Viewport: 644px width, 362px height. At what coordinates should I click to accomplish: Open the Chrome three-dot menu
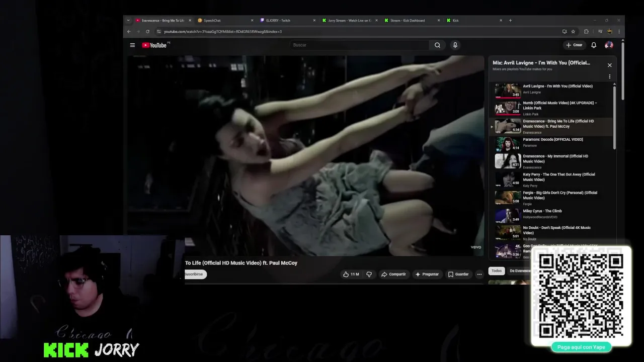(x=619, y=32)
